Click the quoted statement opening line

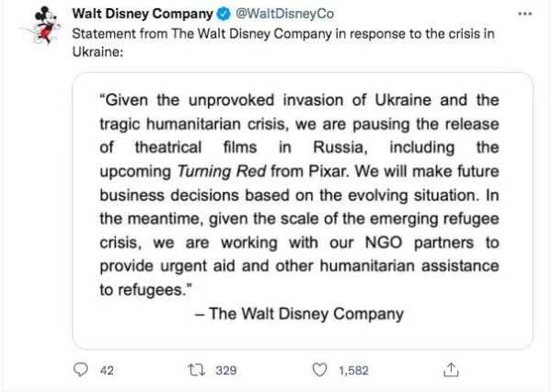299,100
